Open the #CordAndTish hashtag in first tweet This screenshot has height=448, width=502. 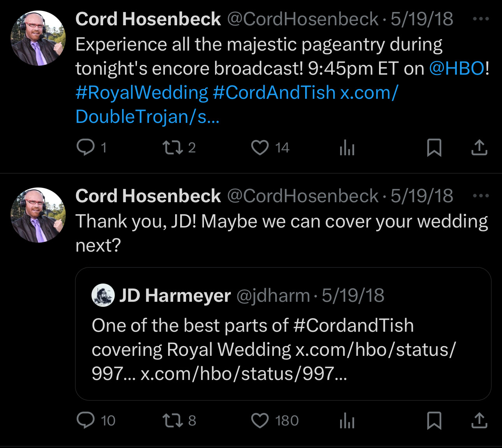click(274, 93)
